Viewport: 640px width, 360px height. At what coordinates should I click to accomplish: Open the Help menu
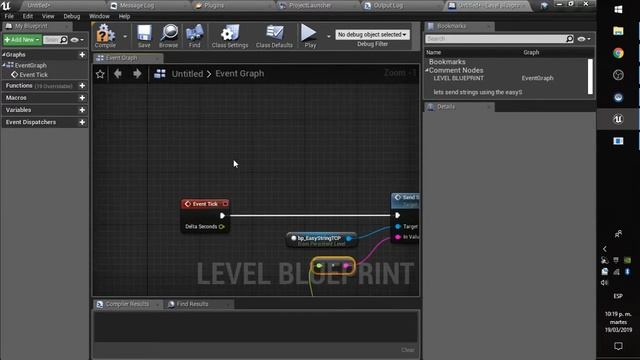click(124, 16)
